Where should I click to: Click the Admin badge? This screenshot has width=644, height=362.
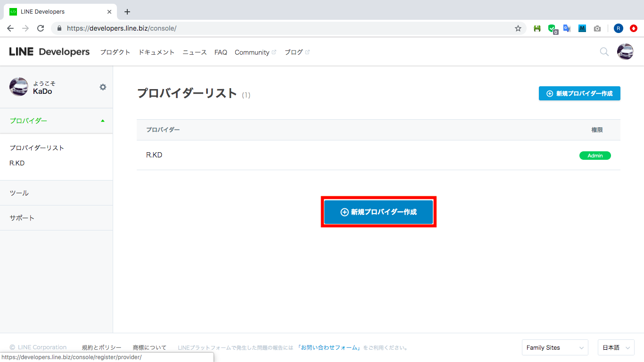[x=595, y=156]
